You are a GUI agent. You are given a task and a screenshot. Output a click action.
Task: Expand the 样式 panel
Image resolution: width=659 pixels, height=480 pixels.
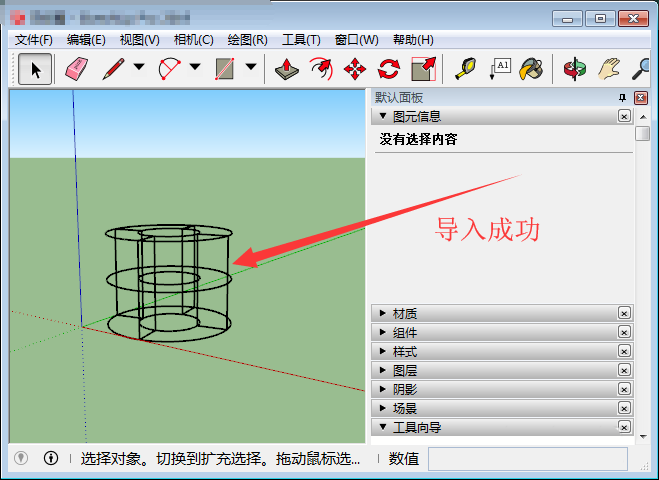coord(383,351)
